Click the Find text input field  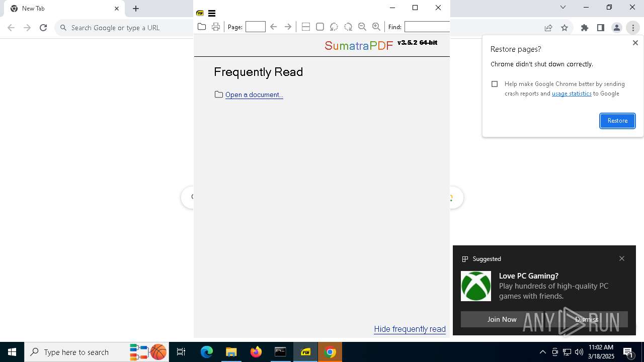pyautogui.click(x=427, y=27)
